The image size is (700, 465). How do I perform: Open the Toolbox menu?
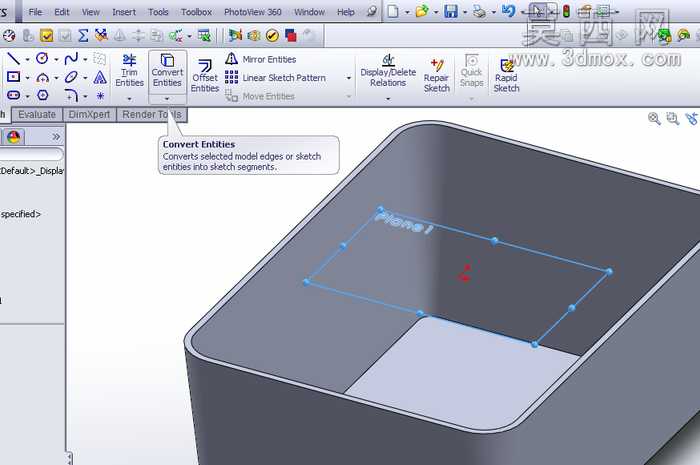196,12
